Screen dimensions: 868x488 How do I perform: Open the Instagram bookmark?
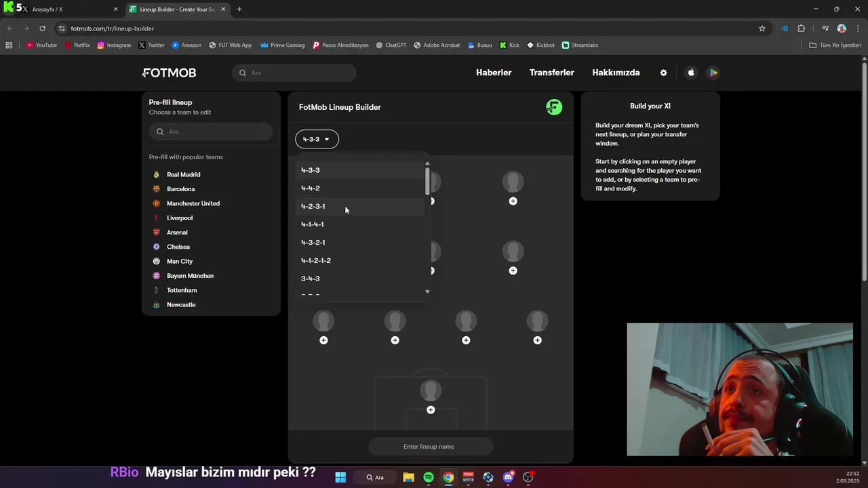(114, 45)
